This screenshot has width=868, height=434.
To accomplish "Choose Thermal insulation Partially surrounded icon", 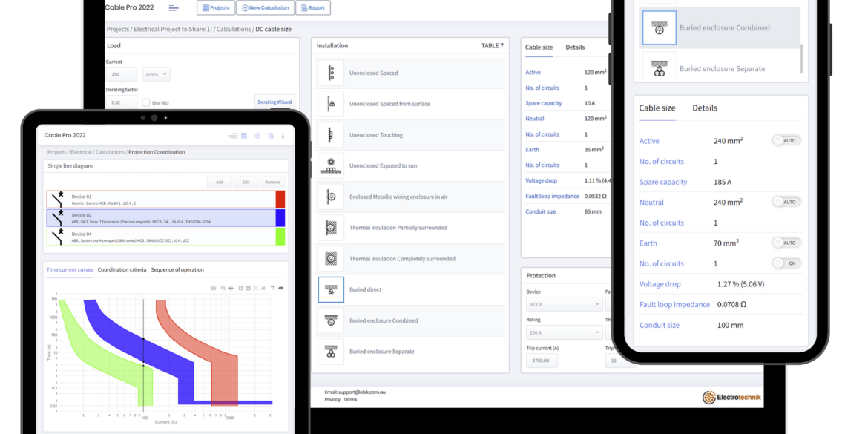I will [331, 228].
